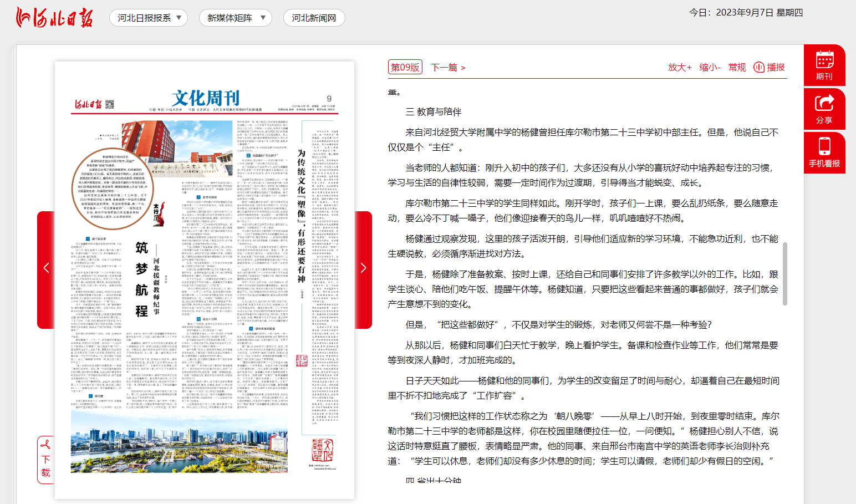Click the red seal stamp at page bottom
Image resolution: width=856 pixels, height=504 pixels.
[x=323, y=451]
